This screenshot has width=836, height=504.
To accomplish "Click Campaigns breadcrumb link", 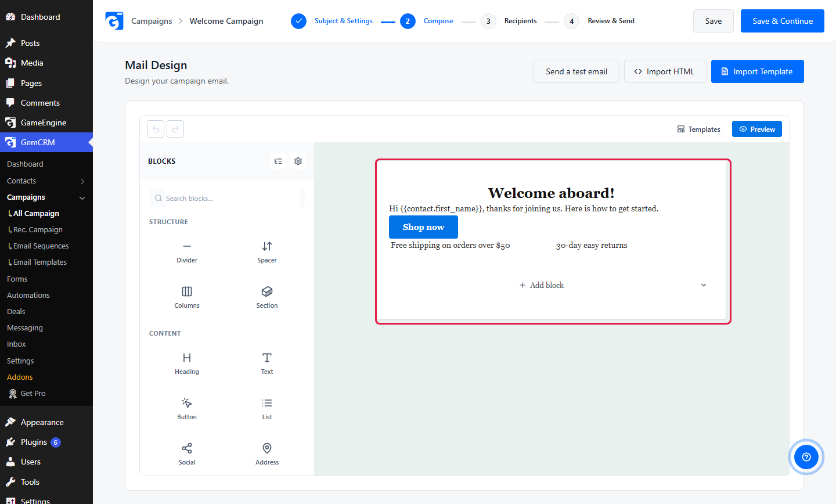I will pyautogui.click(x=152, y=21).
